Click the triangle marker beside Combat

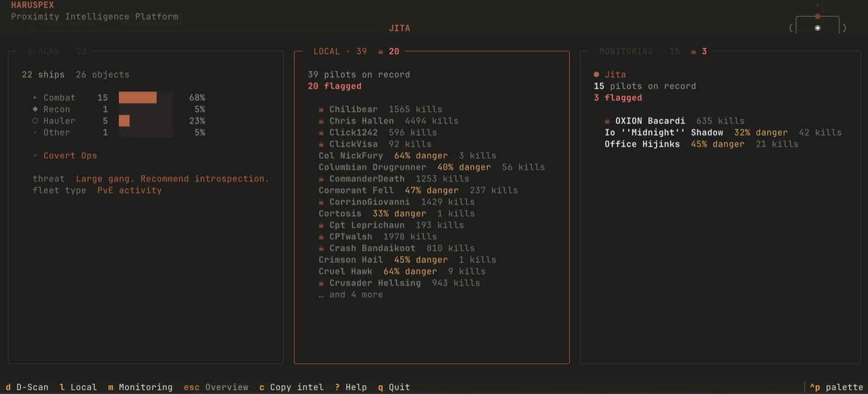click(35, 98)
